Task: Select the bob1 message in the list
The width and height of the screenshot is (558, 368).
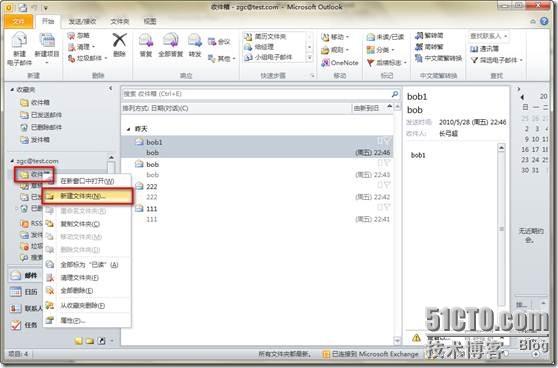Action: point(257,147)
